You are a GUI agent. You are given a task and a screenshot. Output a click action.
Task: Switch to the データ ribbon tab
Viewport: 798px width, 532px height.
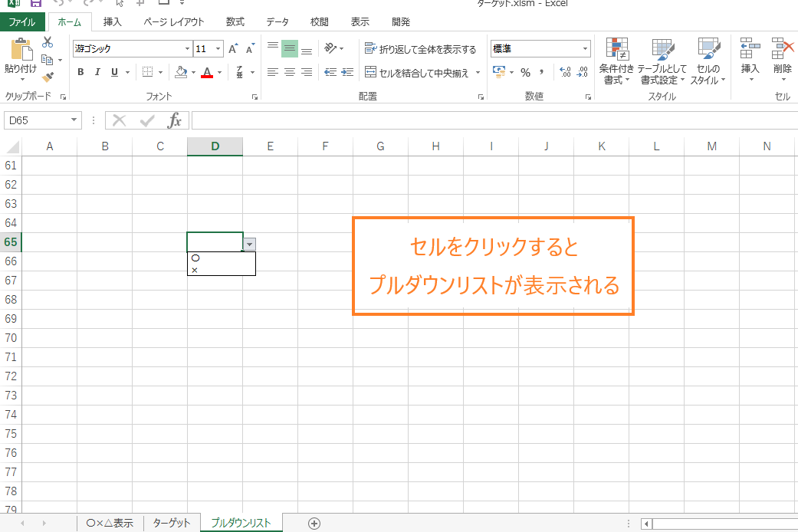277,21
